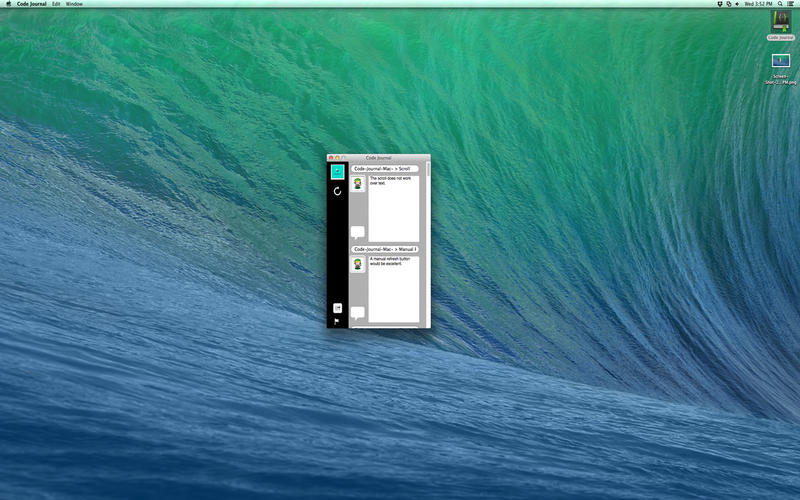Open Notification Center list icon
800x500 pixels.
coord(791,4)
